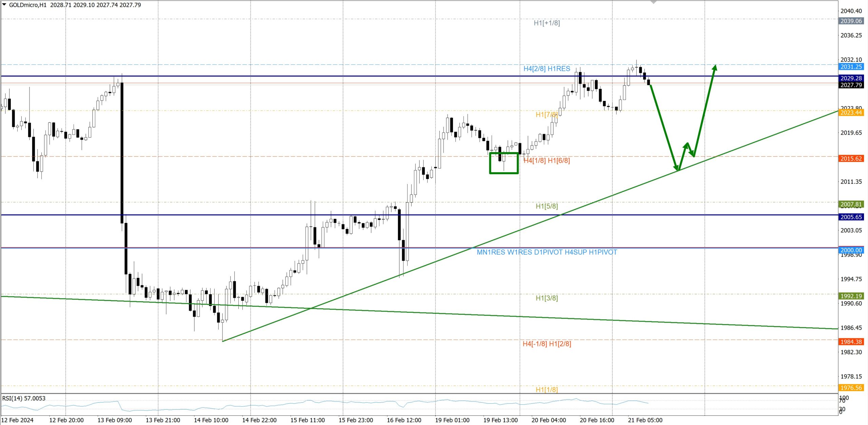Click the GOLDmicro,H1 symbol title text
This screenshot has width=868, height=425.
click(28, 5)
